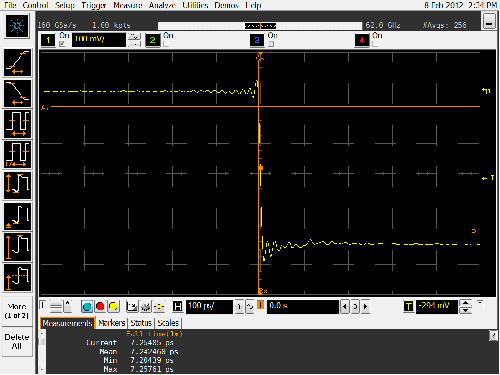Viewport: 500px width, 375px height.
Task: Open trigger setup T button
Action: (408, 306)
